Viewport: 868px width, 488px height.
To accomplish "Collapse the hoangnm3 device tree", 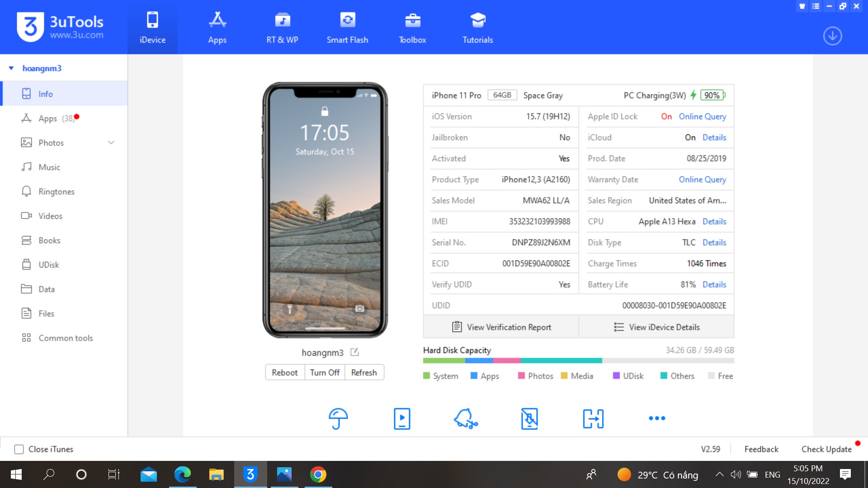I will pos(11,68).
